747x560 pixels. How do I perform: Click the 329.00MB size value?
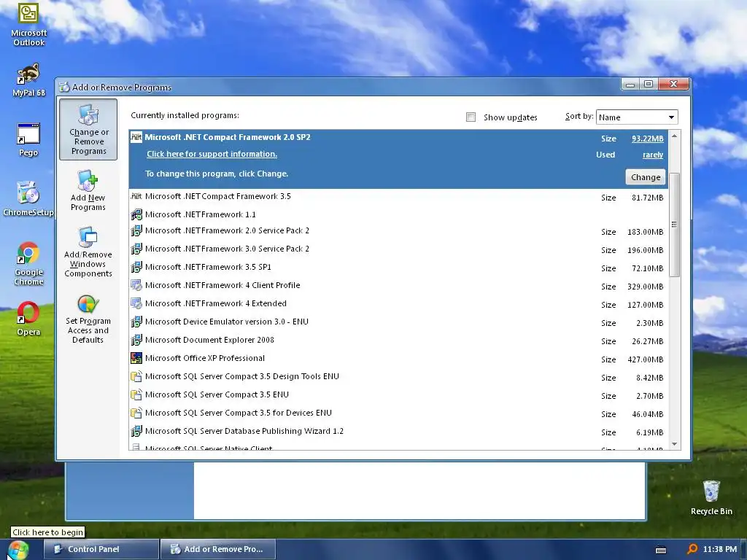(x=645, y=287)
